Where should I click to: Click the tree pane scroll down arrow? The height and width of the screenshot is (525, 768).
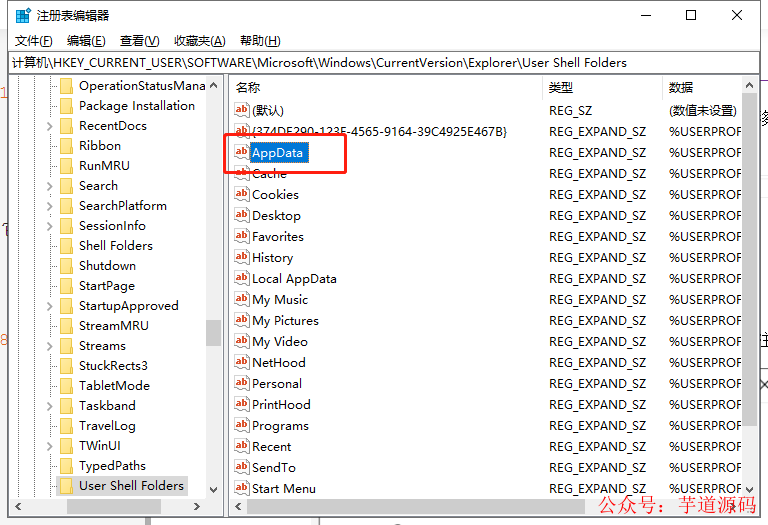click(214, 489)
